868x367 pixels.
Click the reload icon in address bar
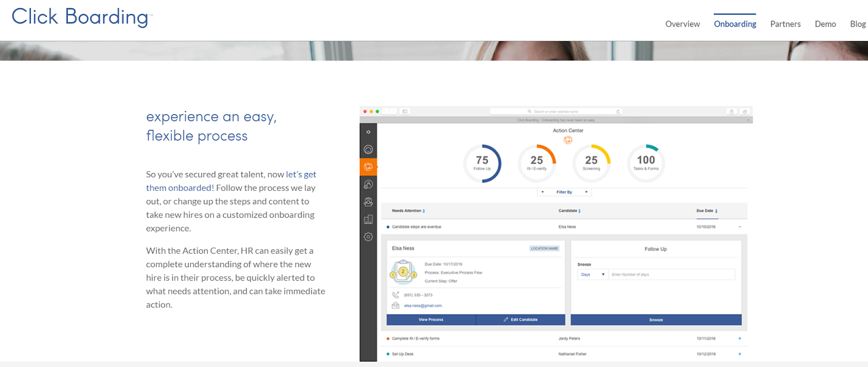[618, 111]
